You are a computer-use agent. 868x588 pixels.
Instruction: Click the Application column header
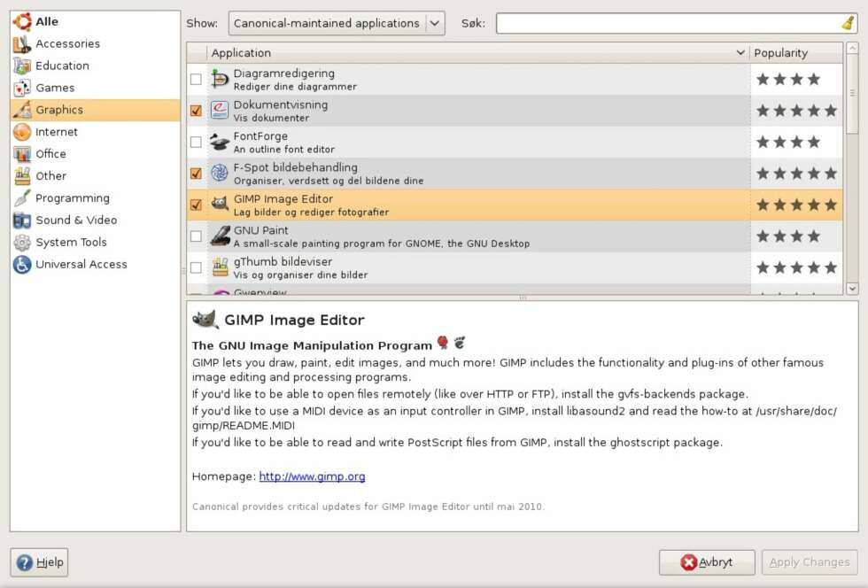pos(478,52)
